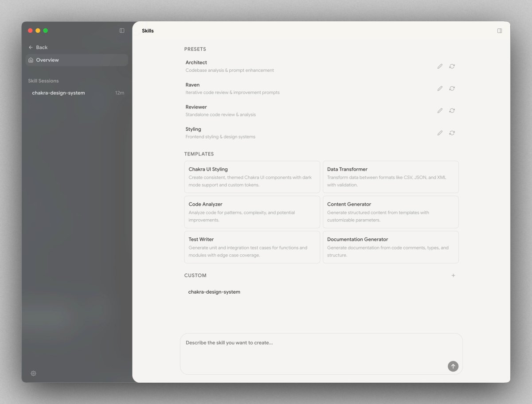
Task: Go back using the Back arrow
Action: [x=38, y=47]
